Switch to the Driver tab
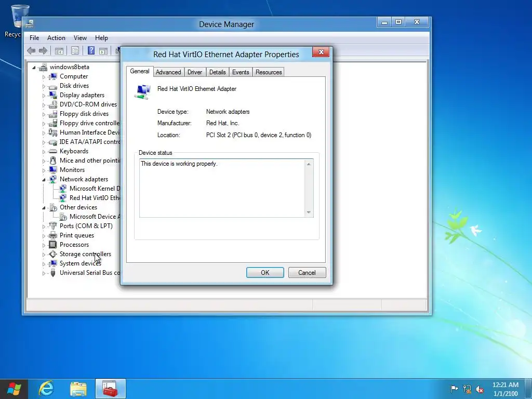This screenshot has width=532, height=399. [x=195, y=72]
